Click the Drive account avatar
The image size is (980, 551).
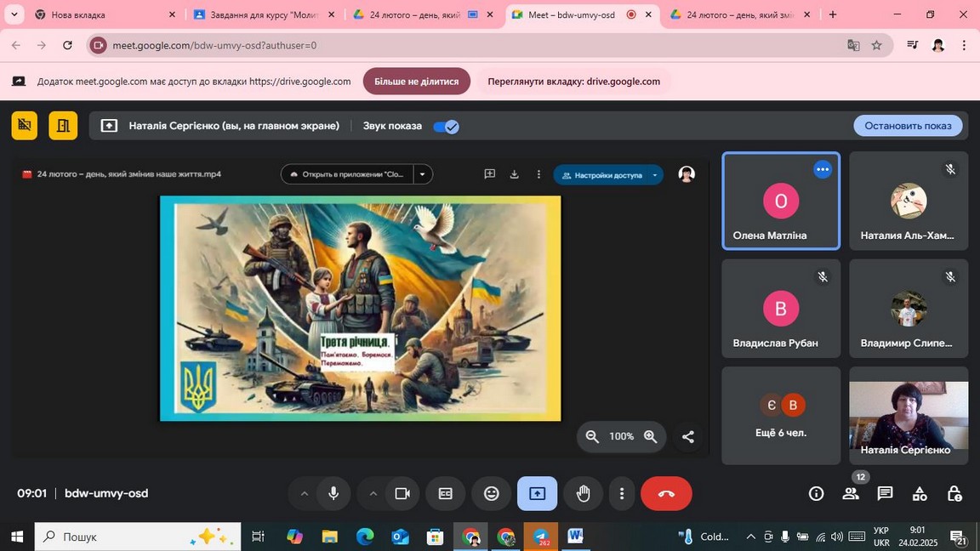click(687, 174)
